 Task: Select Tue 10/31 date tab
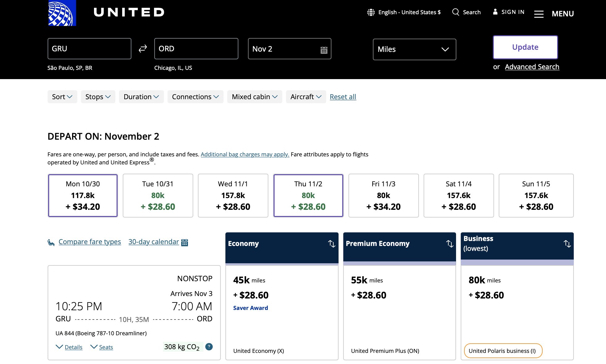[x=158, y=196]
